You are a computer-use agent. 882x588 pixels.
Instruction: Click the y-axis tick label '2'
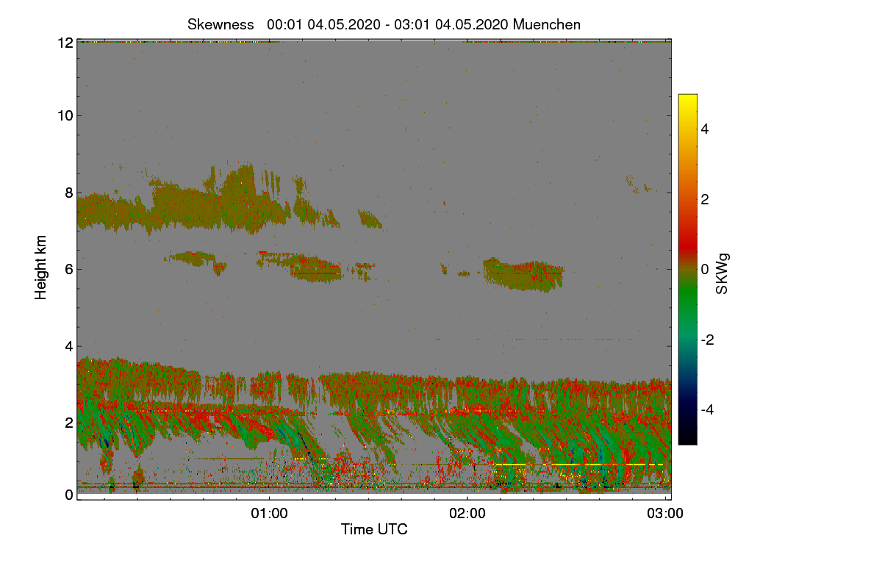click(x=69, y=423)
